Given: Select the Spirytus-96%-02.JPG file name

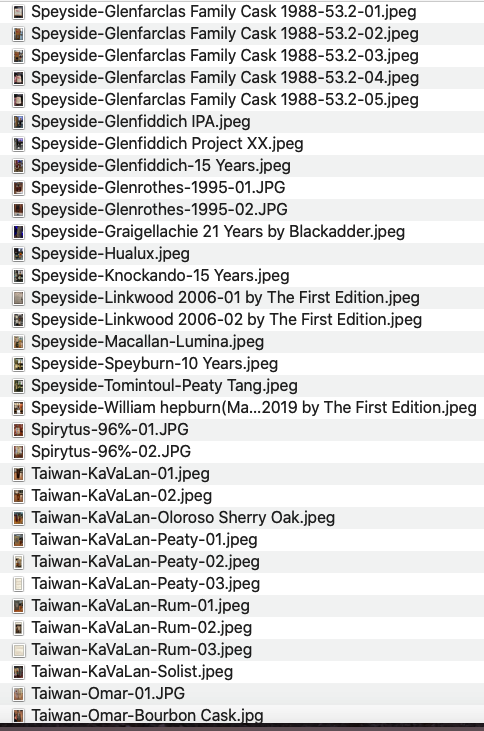Looking at the screenshot, I should click(111, 452).
